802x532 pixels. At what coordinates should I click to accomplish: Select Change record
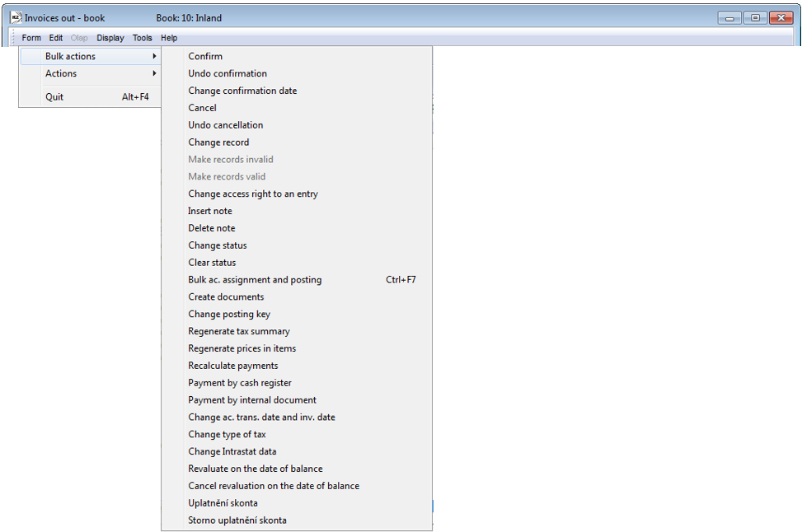pos(297,142)
